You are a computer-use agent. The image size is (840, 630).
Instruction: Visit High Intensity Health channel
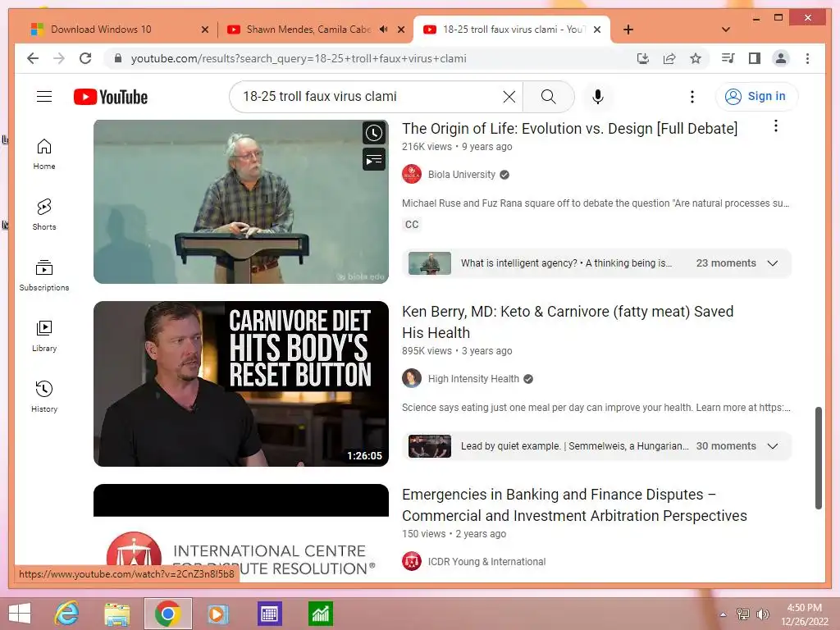pos(473,379)
